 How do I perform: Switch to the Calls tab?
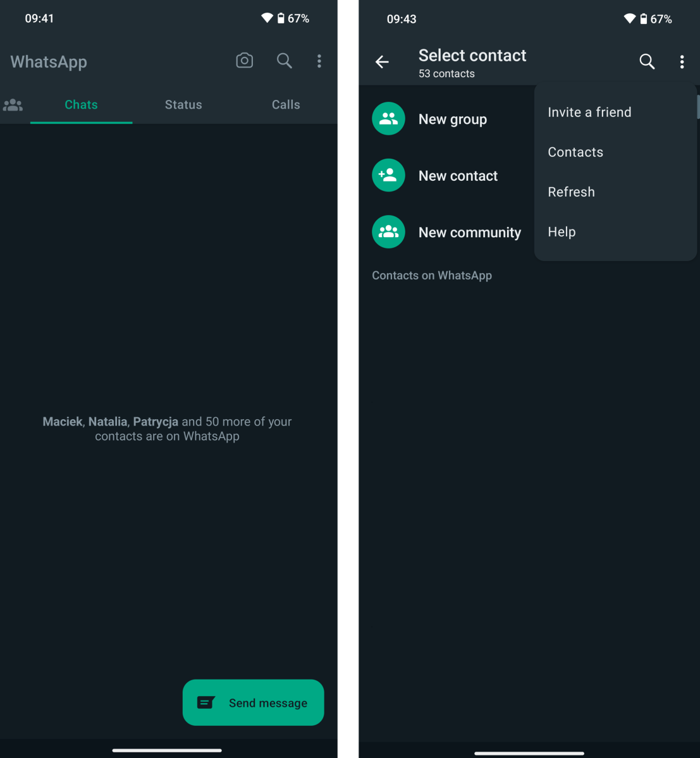point(286,105)
